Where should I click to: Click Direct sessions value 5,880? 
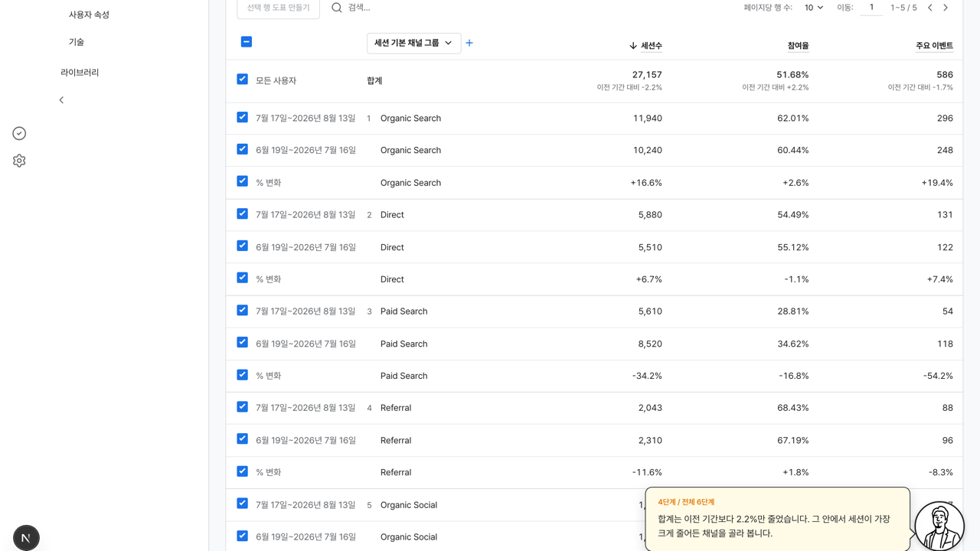coord(650,215)
